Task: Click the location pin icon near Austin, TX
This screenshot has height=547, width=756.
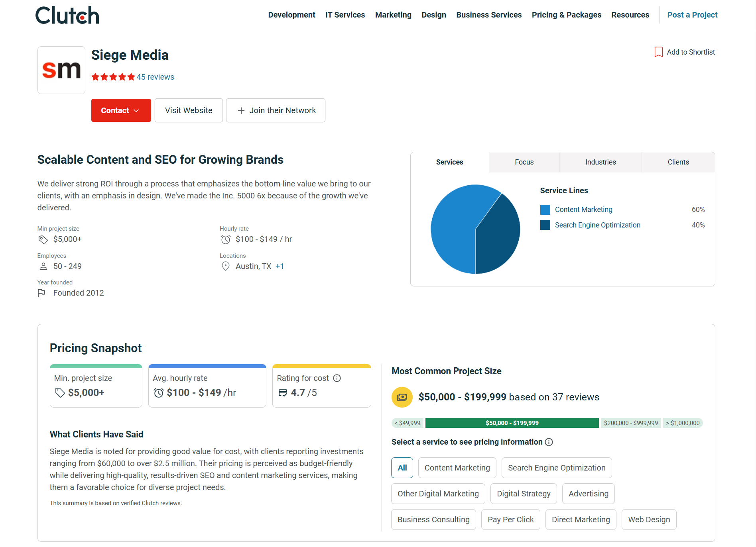Action: coord(226,266)
